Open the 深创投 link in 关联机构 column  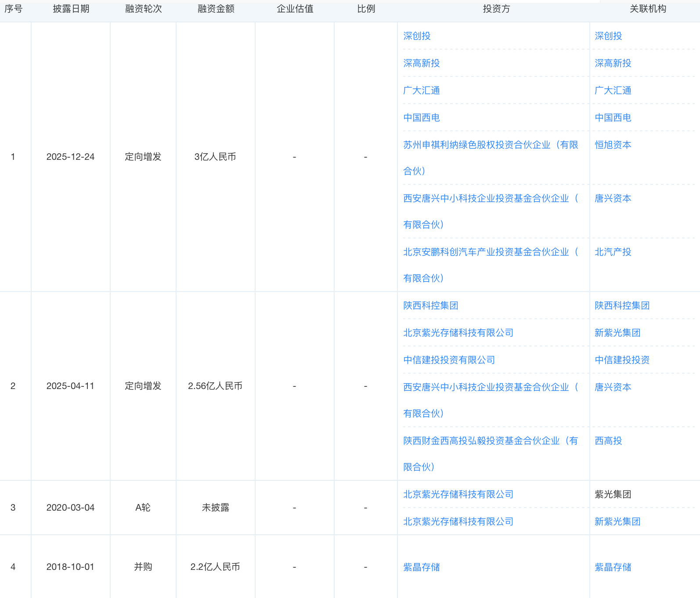click(x=608, y=36)
